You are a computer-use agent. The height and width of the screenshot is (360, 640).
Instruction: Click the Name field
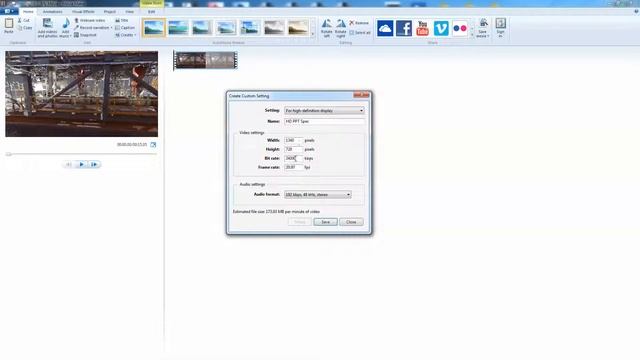click(x=324, y=121)
